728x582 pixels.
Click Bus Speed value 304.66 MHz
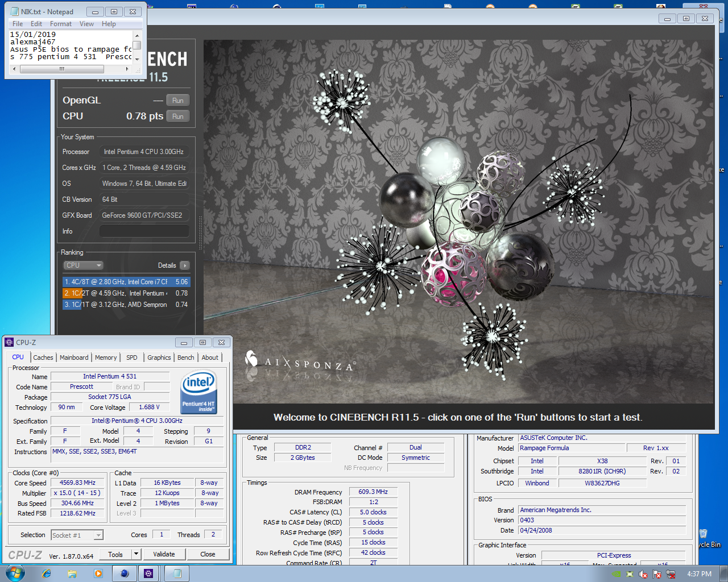pos(77,503)
